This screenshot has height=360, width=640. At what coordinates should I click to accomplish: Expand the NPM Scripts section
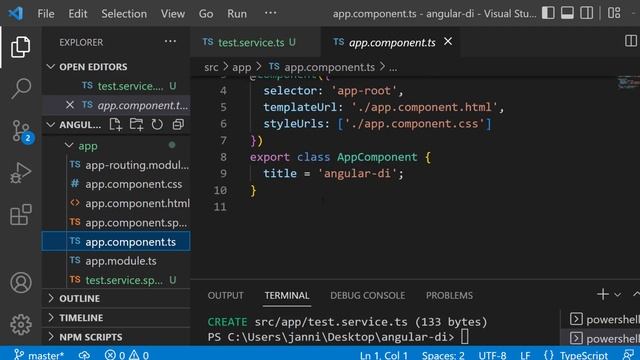(x=116, y=337)
